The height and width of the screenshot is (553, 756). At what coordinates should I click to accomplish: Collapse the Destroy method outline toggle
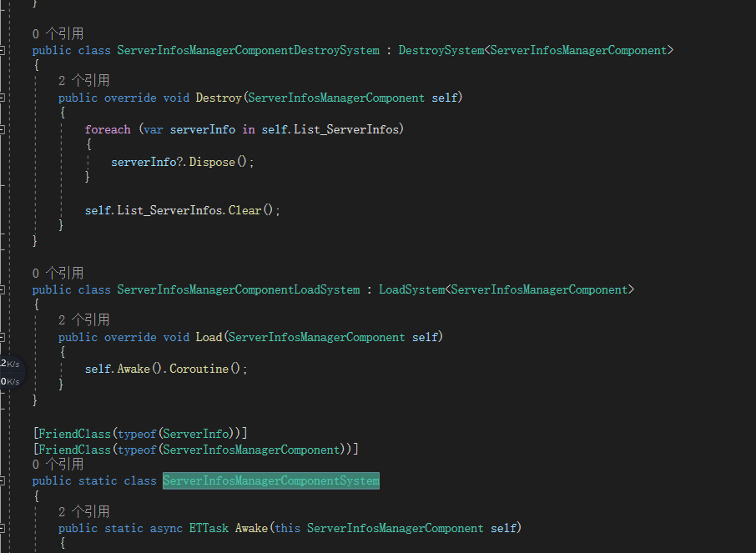click(x=2, y=98)
